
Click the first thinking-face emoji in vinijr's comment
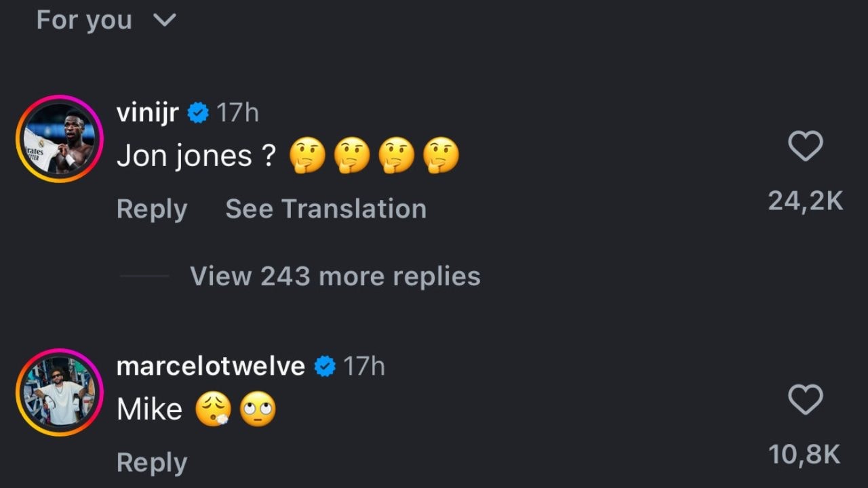click(307, 156)
